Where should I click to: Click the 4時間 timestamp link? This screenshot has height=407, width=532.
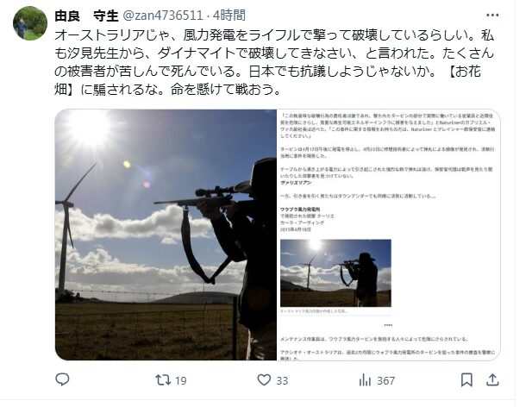pos(229,16)
